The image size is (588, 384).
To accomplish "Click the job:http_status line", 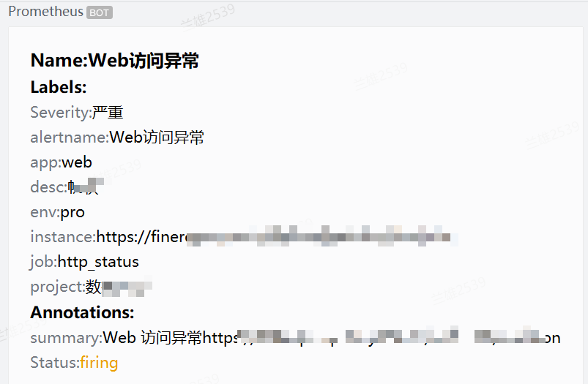I will (x=84, y=262).
